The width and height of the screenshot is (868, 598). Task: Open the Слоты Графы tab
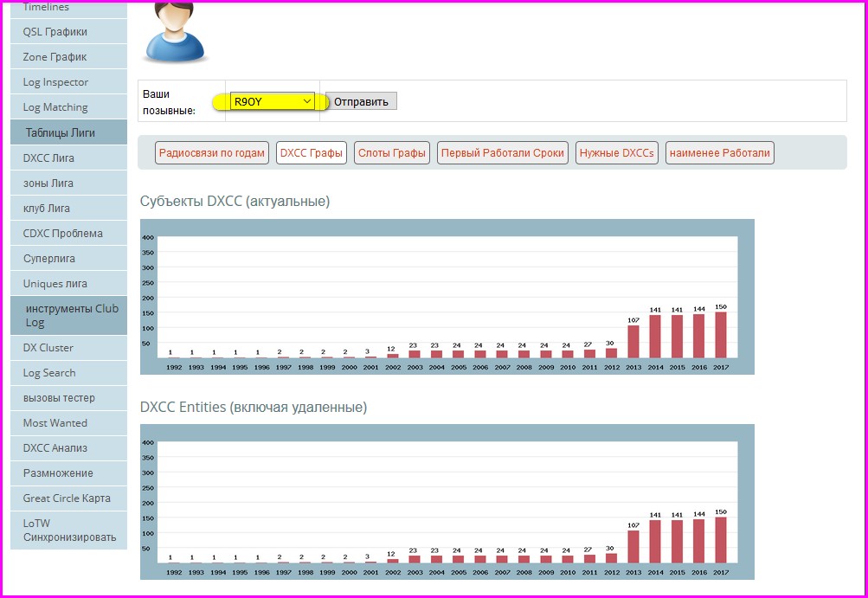coord(392,153)
